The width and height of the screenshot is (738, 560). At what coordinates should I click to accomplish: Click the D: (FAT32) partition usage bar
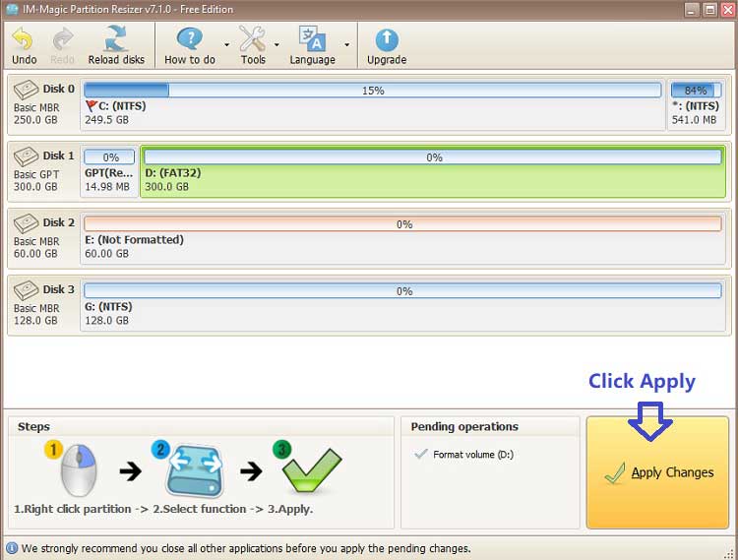pyautogui.click(x=433, y=157)
